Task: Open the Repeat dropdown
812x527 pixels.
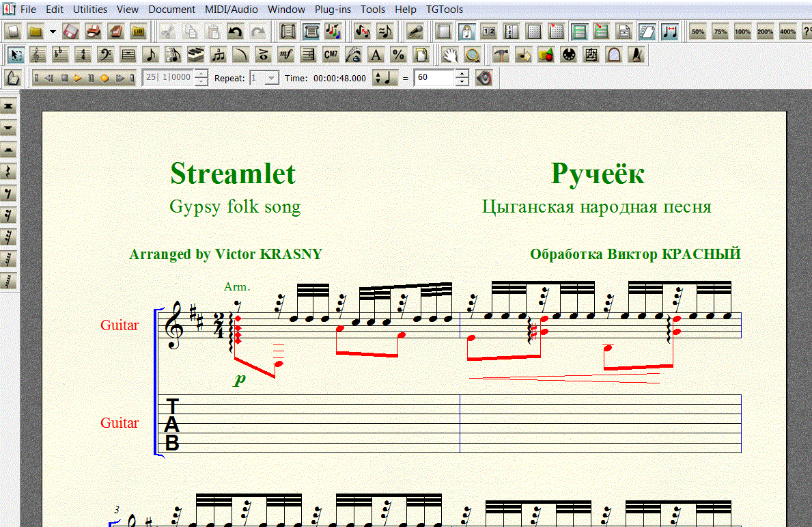Action: (x=271, y=78)
